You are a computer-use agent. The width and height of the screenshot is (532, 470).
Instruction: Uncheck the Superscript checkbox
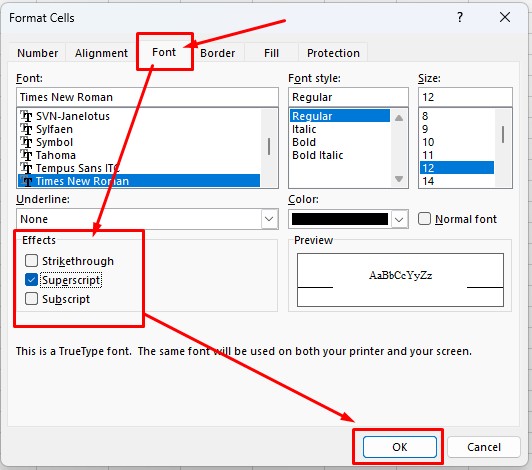31,280
